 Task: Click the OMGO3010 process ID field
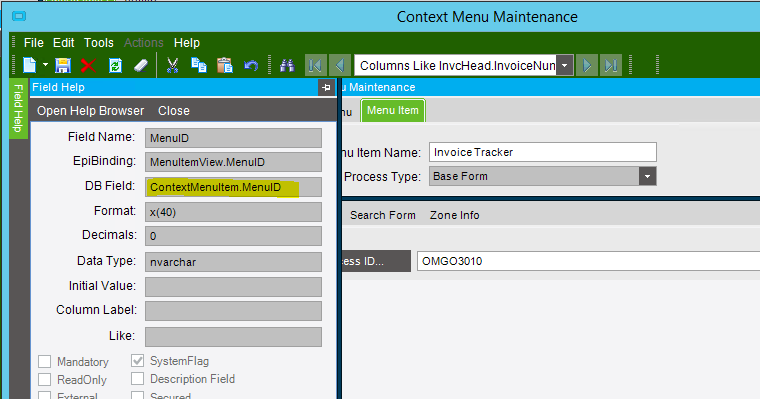tap(588, 261)
